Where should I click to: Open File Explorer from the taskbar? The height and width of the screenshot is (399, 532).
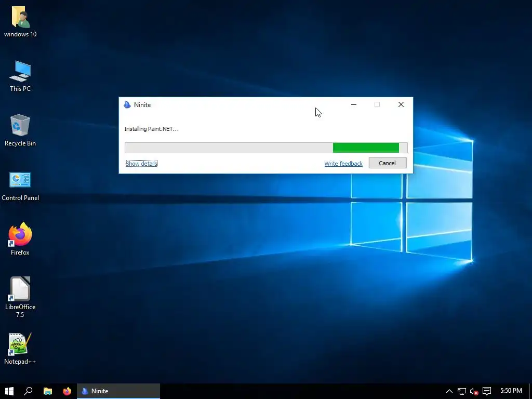click(47, 391)
